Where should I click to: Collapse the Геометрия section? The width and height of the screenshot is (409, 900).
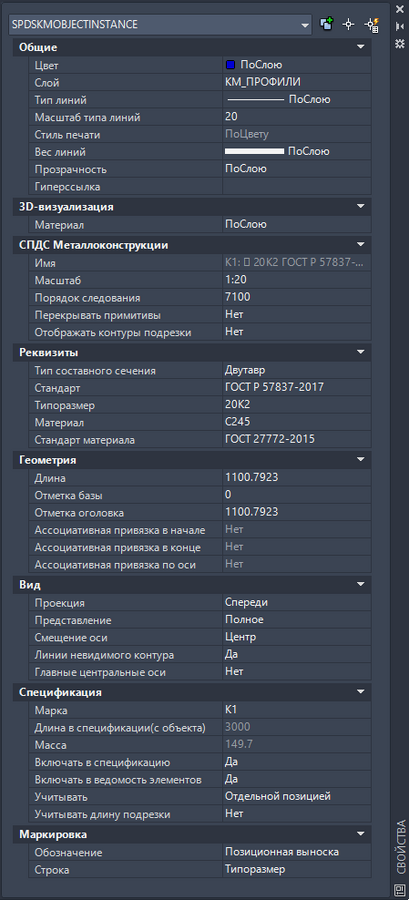tap(360, 460)
